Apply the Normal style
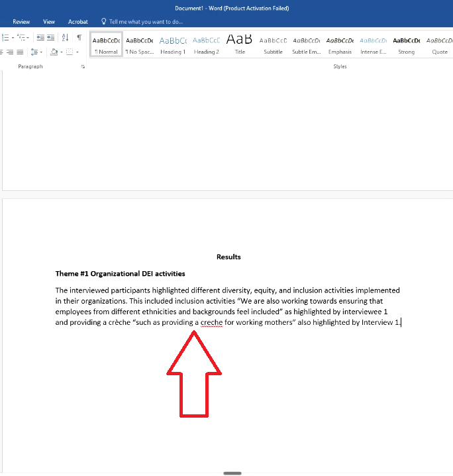Screen dimensions: 453x476 [106, 44]
